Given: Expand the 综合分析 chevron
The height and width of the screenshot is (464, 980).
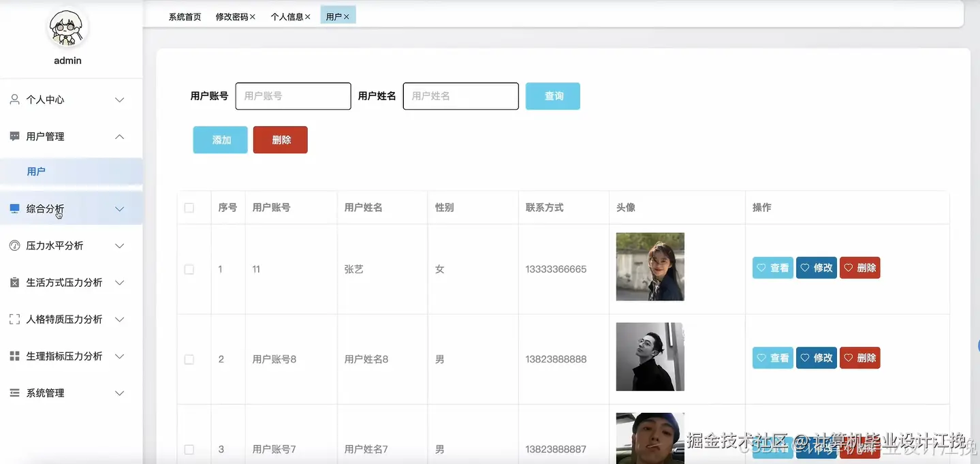Looking at the screenshot, I should (120, 208).
